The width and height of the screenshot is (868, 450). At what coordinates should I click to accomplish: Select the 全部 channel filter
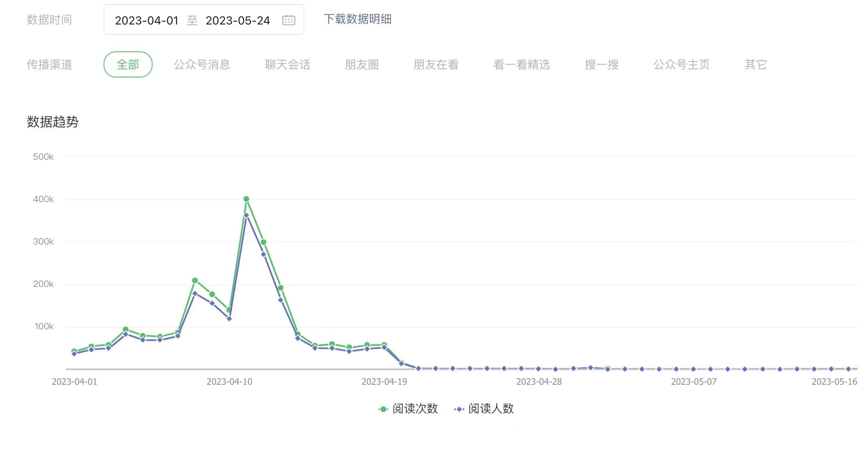coord(128,64)
